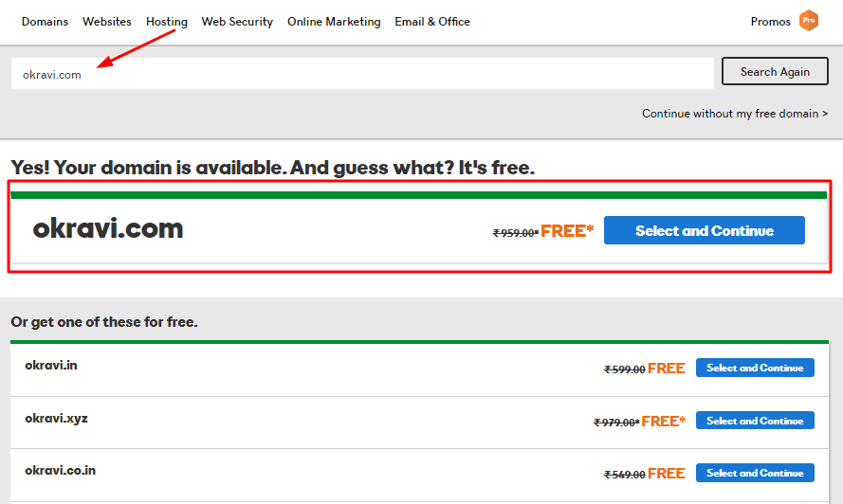The height and width of the screenshot is (504, 843).
Task: Continue without my free domain
Action: 734,114
